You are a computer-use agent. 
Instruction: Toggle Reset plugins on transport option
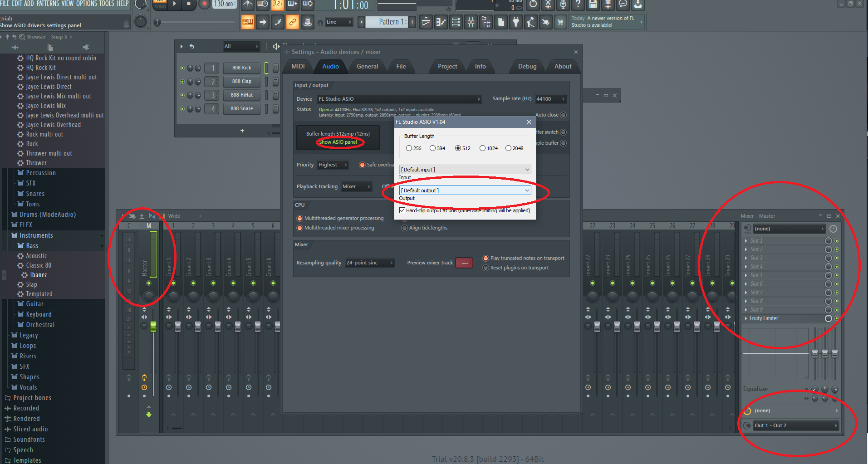[x=485, y=268]
